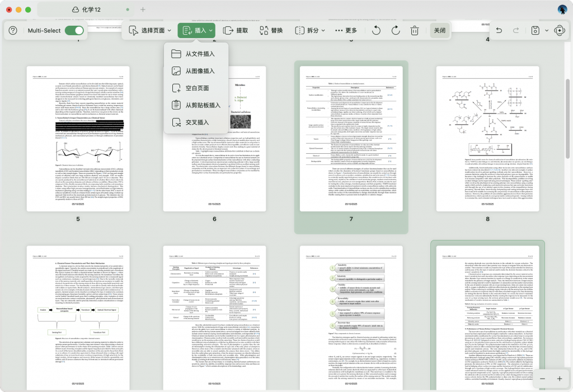Undo the last action
This screenshot has height=392, width=573.
coord(499,31)
